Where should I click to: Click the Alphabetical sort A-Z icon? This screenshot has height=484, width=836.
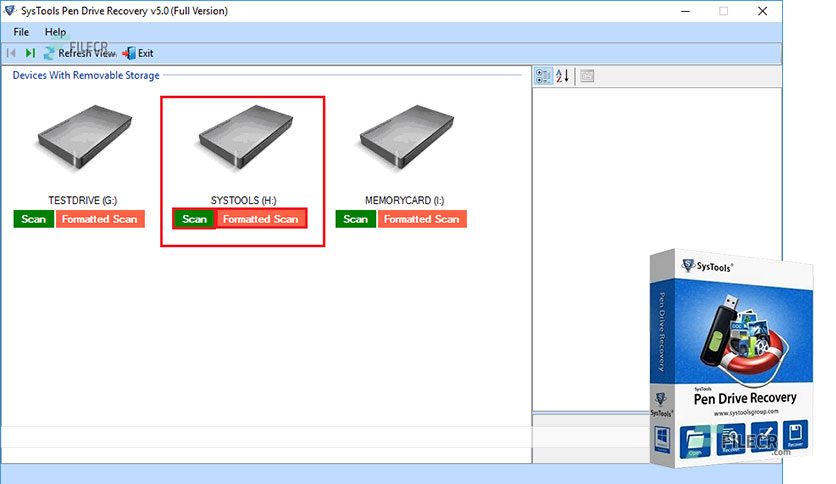pyautogui.click(x=562, y=76)
